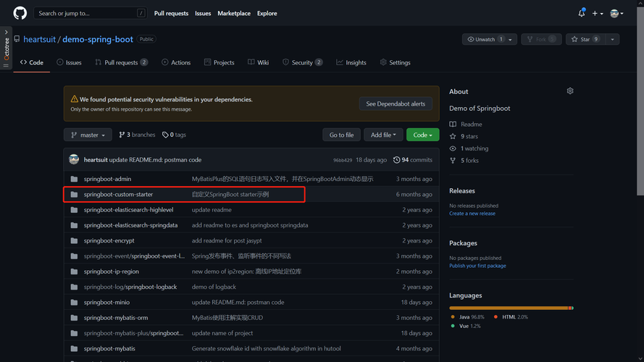Open star lists dropdown arrow
This screenshot has width=644, height=362.
pyautogui.click(x=612, y=39)
